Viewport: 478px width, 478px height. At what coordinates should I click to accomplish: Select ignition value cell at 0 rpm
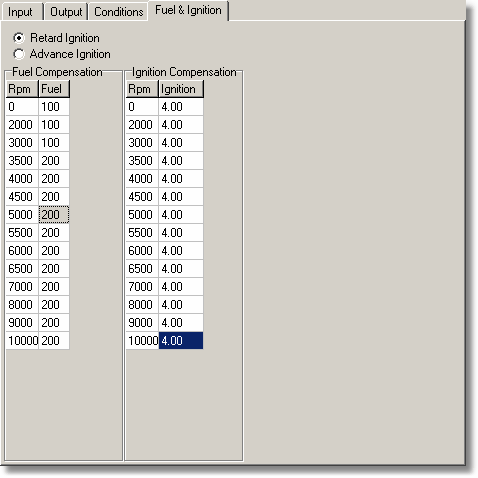181,107
